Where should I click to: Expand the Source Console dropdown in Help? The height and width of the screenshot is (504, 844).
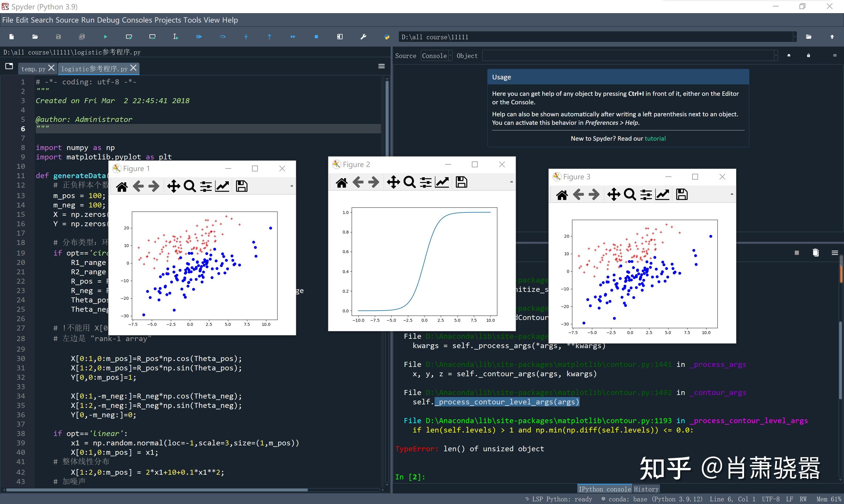pos(436,56)
